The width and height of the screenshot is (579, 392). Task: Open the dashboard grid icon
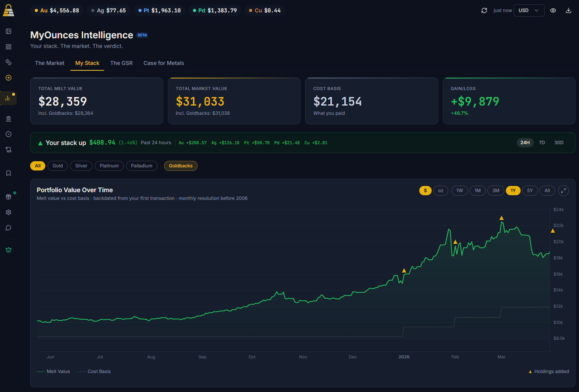pyautogui.click(x=9, y=47)
